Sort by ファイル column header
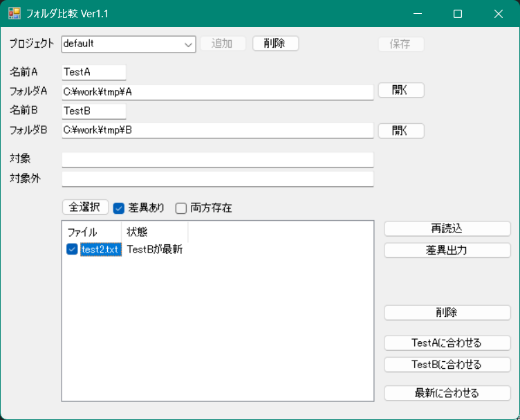The image size is (520, 420). click(91, 232)
